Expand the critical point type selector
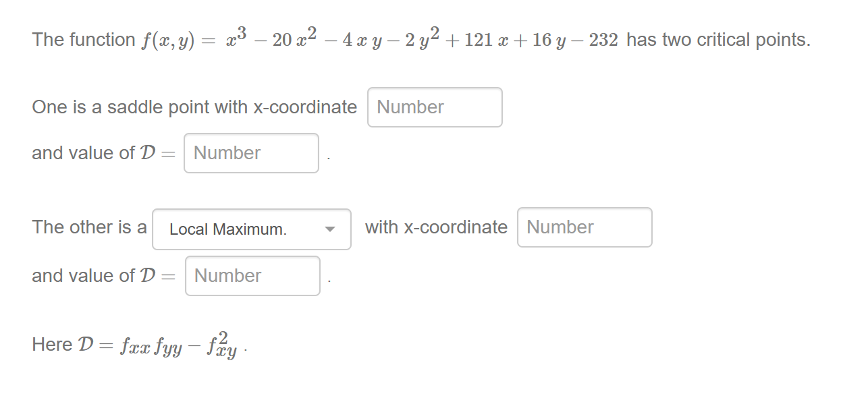 pyautogui.click(x=251, y=229)
